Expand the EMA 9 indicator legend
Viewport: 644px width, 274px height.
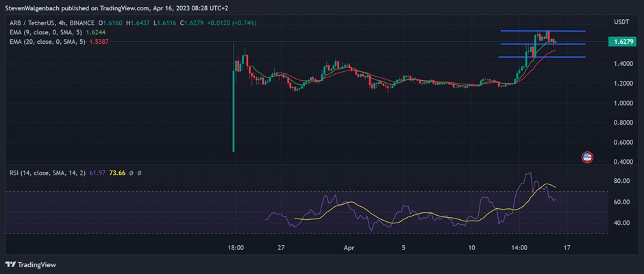tap(47, 32)
